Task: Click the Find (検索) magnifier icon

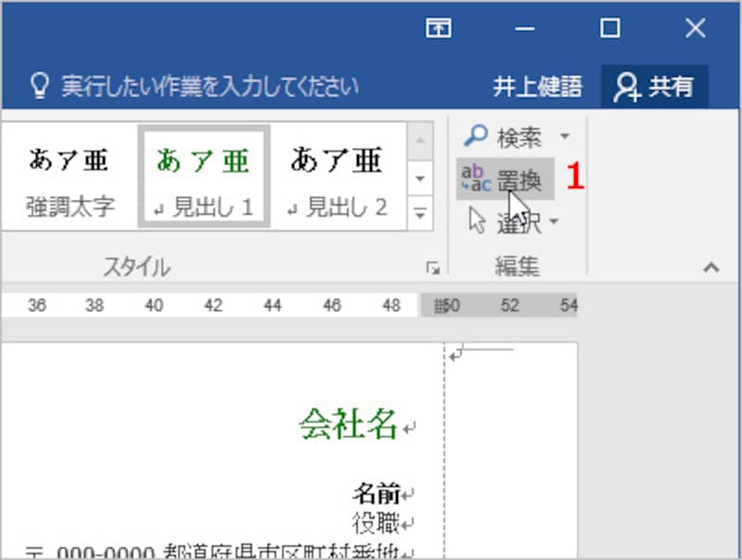Action: click(x=476, y=134)
